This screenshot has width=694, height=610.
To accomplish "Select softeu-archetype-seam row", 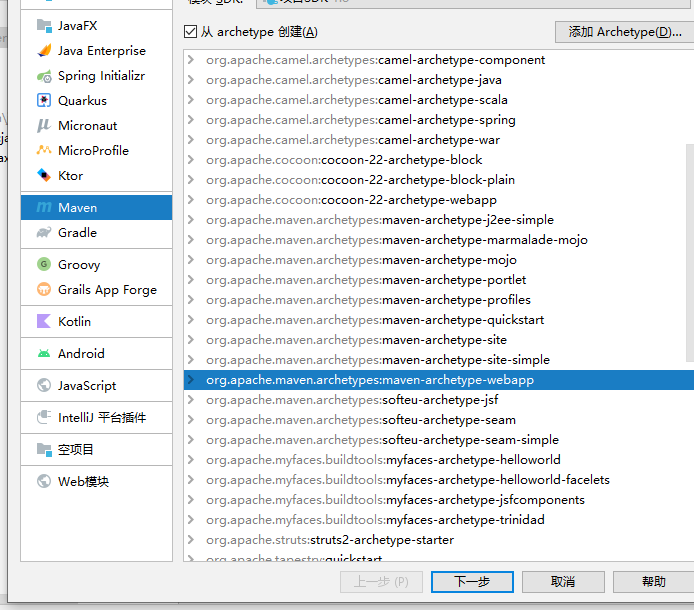I will click(439, 420).
